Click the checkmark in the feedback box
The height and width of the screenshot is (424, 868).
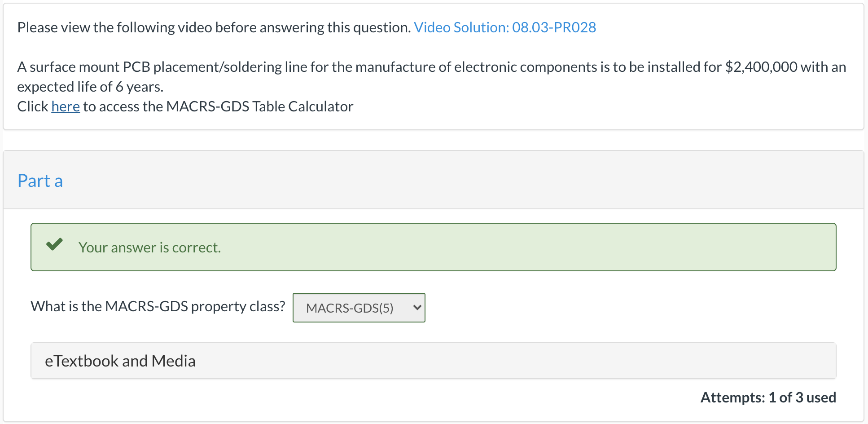tap(55, 245)
